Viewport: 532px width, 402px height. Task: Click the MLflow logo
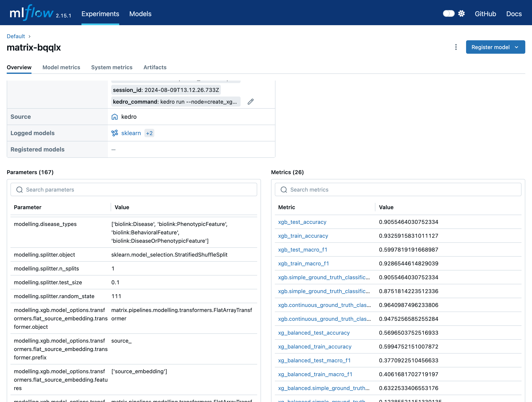(31, 13)
